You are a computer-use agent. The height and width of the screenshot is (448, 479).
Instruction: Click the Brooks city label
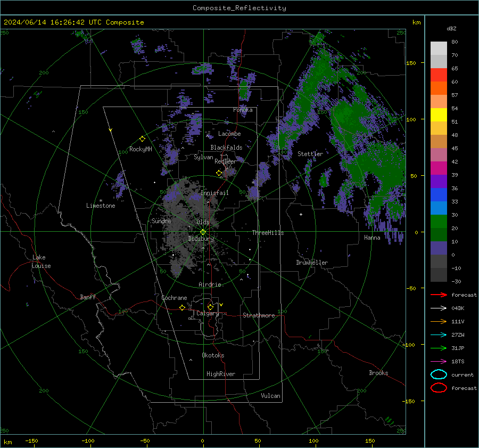[x=378, y=373]
